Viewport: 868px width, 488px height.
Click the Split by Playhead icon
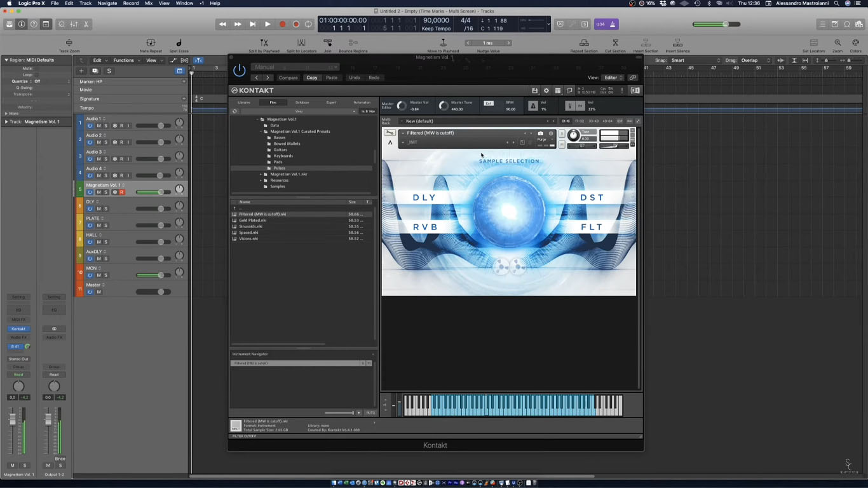coord(264,43)
